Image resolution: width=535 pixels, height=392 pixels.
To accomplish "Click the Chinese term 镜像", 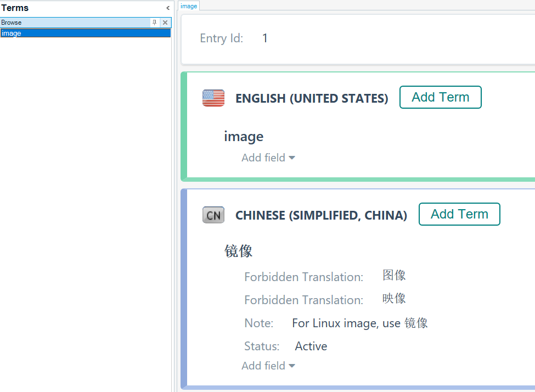I will pos(238,251).
